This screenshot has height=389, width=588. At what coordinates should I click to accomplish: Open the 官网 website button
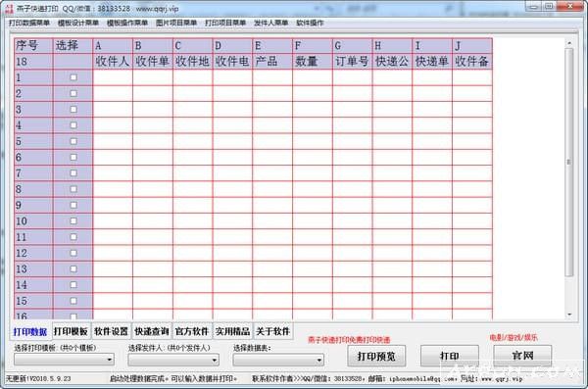(522, 356)
